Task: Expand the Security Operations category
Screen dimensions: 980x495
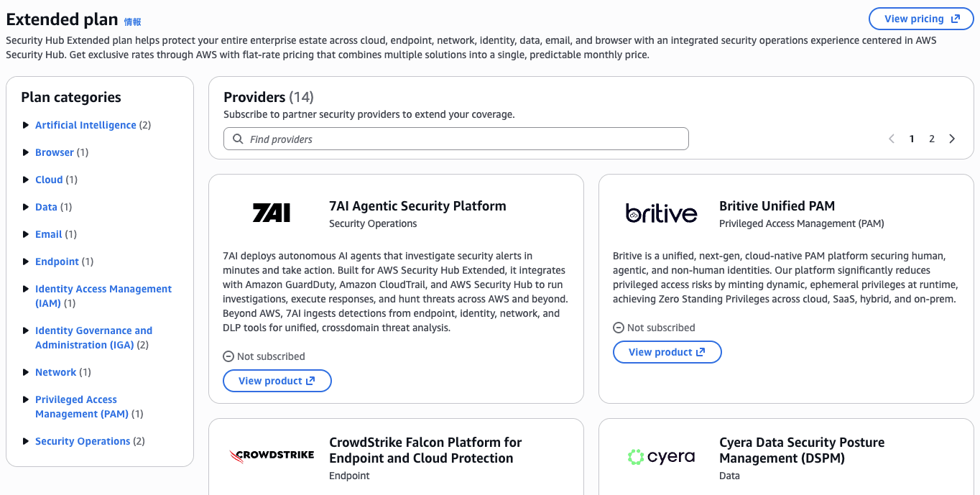Action: coord(27,441)
